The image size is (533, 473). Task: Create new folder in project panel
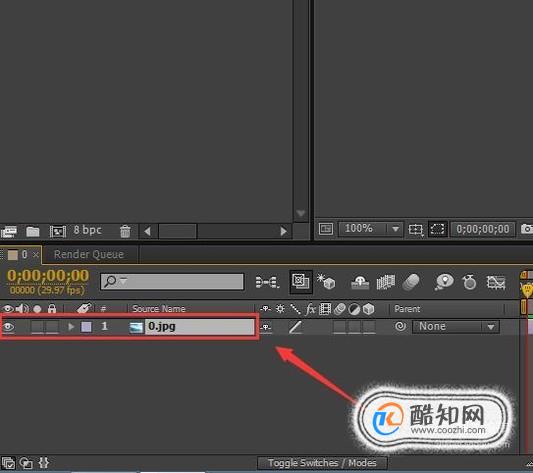point(33,232)
